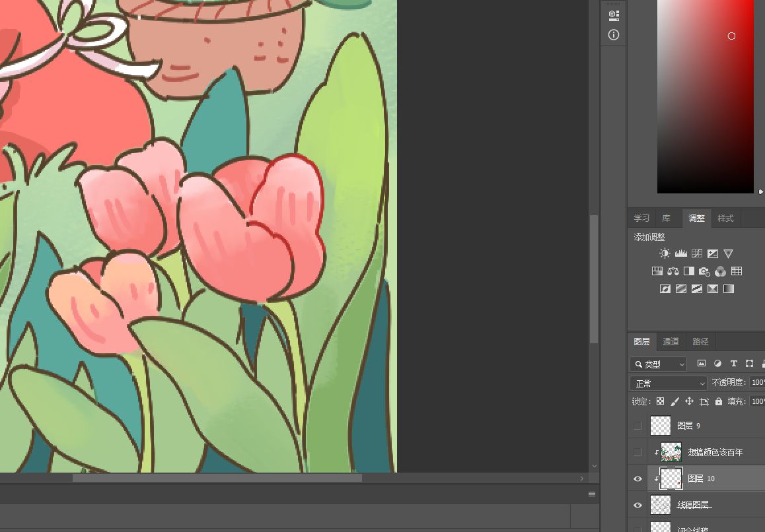Viewport: 765px width, 532px height.
Task: Toggle lock image pixels brush icon
Action: click(674, 401)
